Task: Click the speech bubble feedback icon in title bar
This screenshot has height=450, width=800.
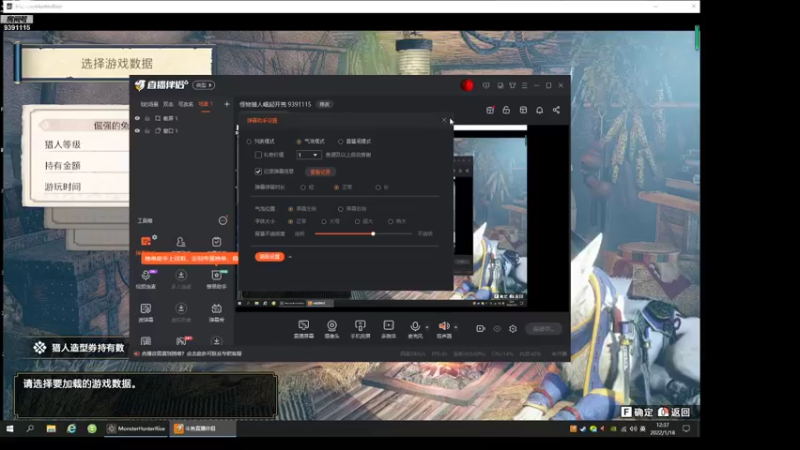Action: point(486,85)
